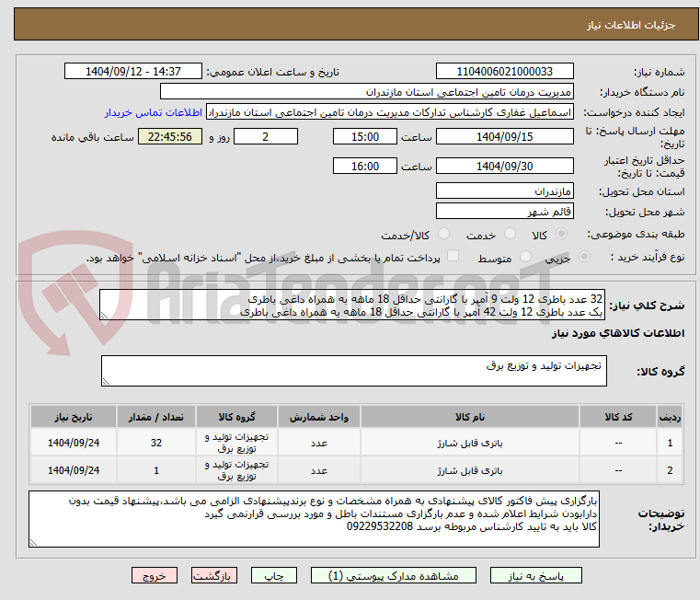Screen dimensions: 700x600
Task: Select the جزیی purchase process radio
Action: click(x=584, y=257)
